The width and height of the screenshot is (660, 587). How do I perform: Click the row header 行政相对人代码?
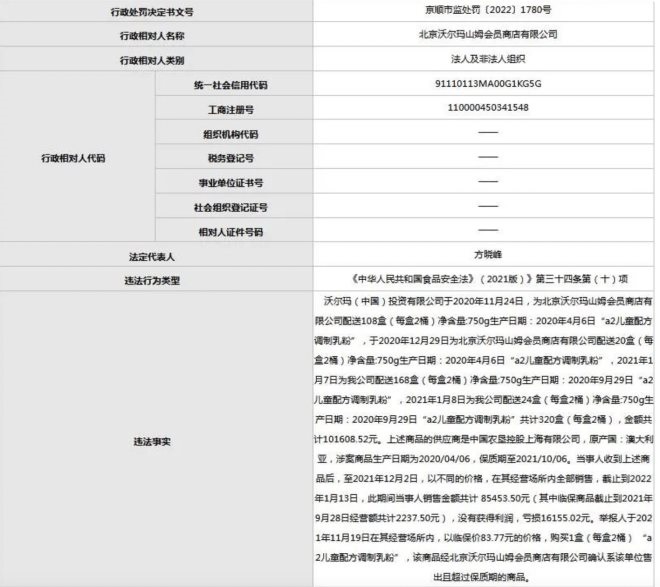73,158
